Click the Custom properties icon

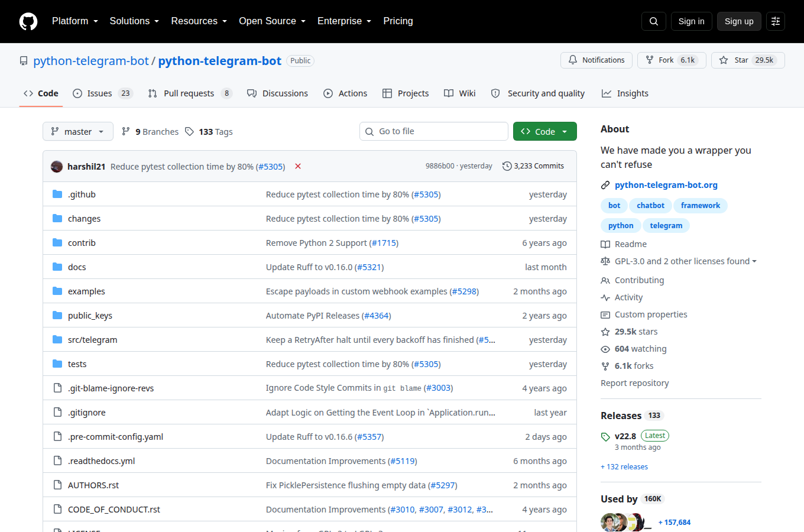pyautogui.click(x=605, y=314)
